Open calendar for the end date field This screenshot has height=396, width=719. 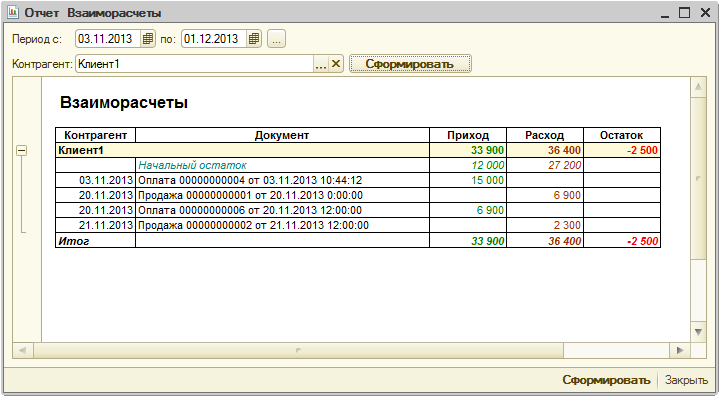coord(254,39)
